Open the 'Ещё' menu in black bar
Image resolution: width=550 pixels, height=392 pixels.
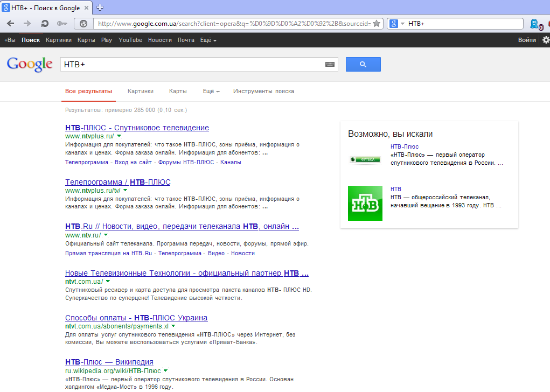coord(208,40)
